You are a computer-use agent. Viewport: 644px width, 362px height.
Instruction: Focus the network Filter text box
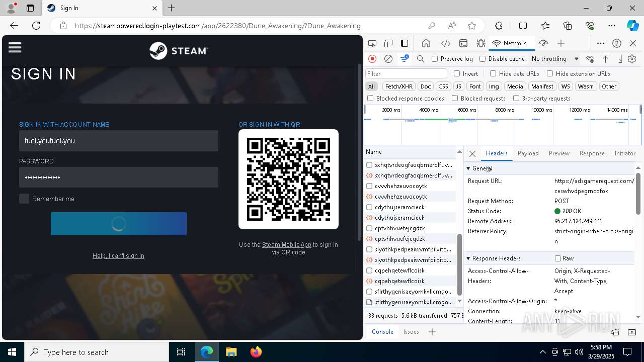(406, 73)
